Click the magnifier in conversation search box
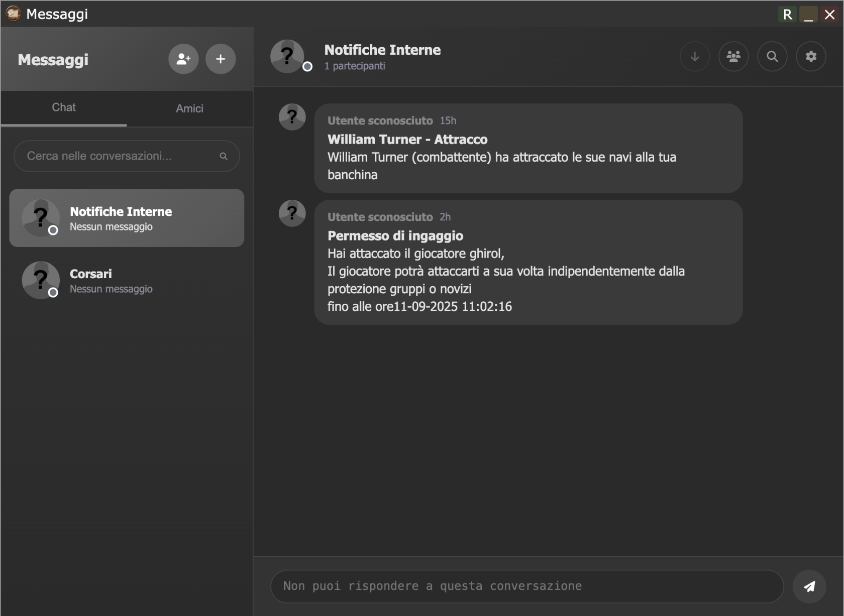844x616 pixels. coord(224,157)
